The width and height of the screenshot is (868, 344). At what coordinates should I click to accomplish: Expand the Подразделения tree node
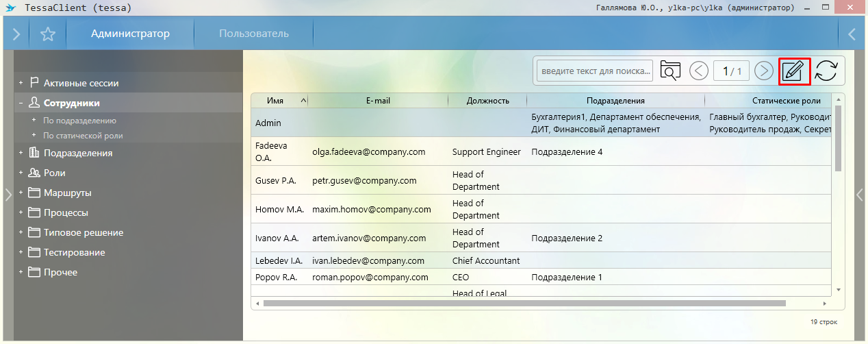(x=21, y=153)
